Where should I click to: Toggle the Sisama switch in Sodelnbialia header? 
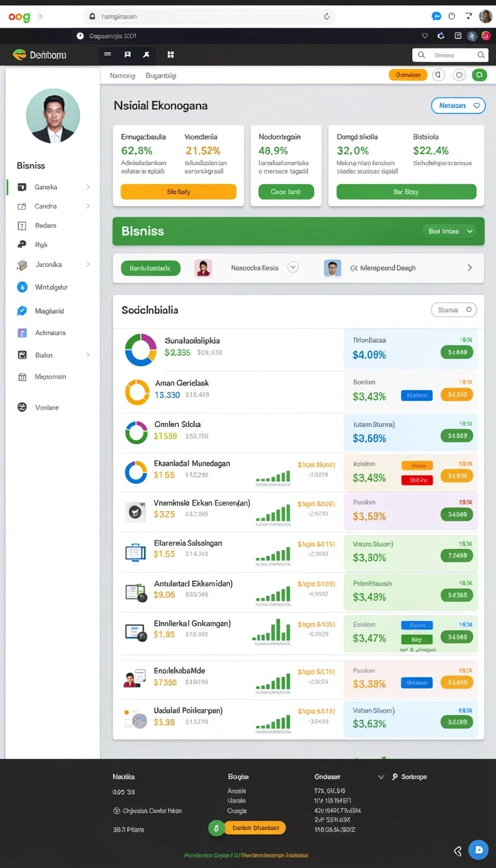click(453, 310)
